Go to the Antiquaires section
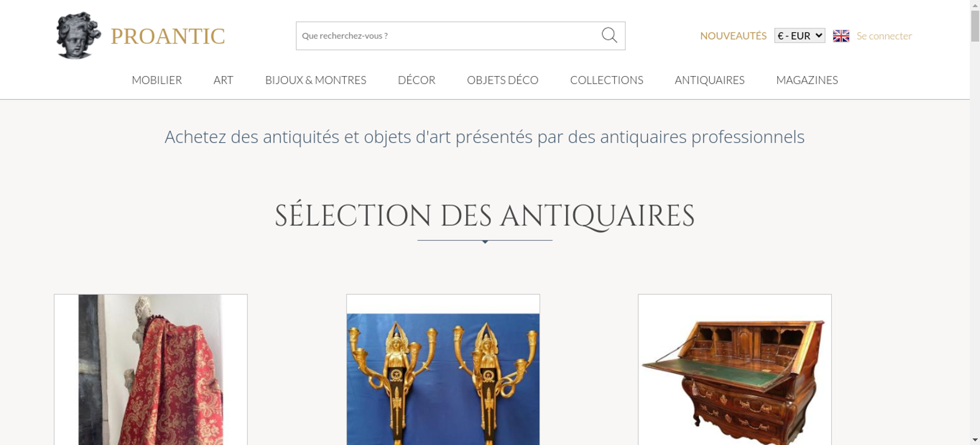Image resolution: width=980 pixels, height=445 pixels. point(710,80)
